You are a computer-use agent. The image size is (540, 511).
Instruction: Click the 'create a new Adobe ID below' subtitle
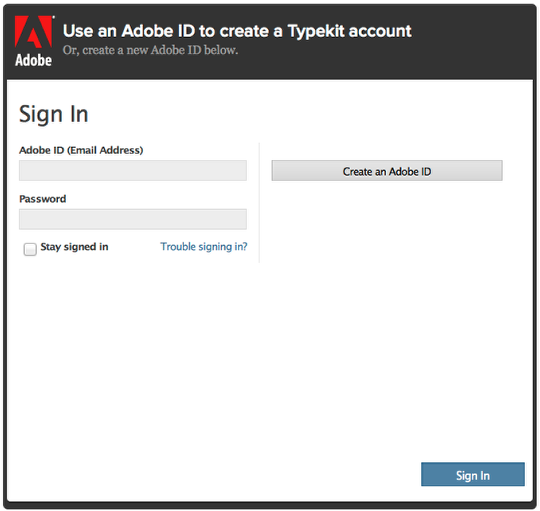[150, 50]
